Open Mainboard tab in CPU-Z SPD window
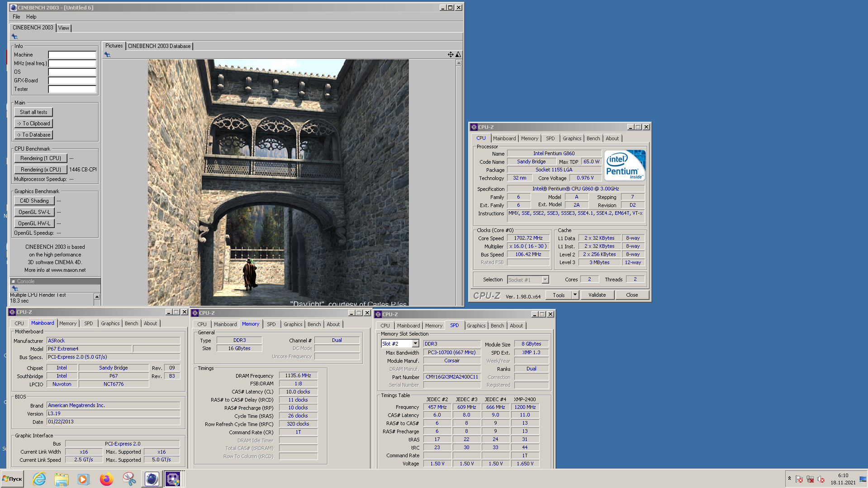The image size is (868, 488). point(408,326)
